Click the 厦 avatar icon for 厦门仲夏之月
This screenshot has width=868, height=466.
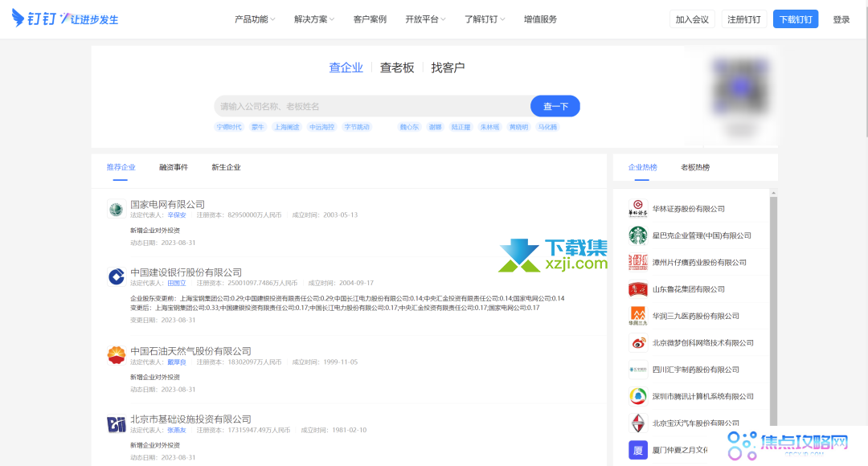637,450
